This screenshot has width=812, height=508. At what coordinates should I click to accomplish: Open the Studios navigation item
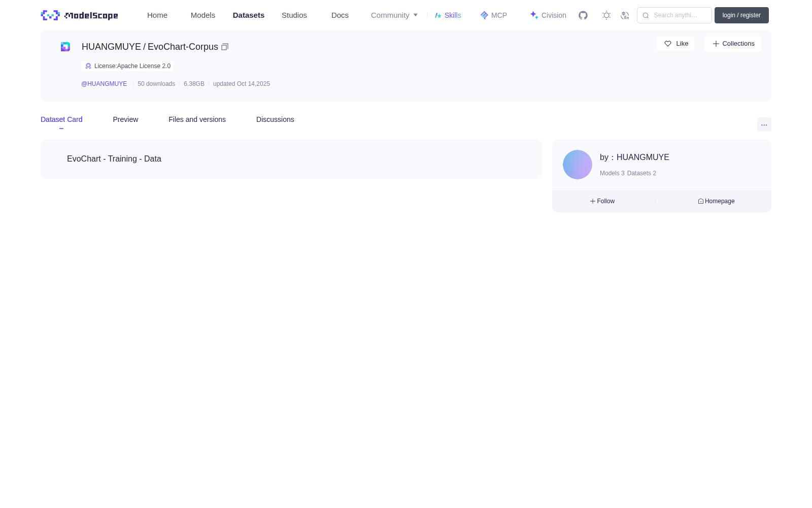(294, 15)
